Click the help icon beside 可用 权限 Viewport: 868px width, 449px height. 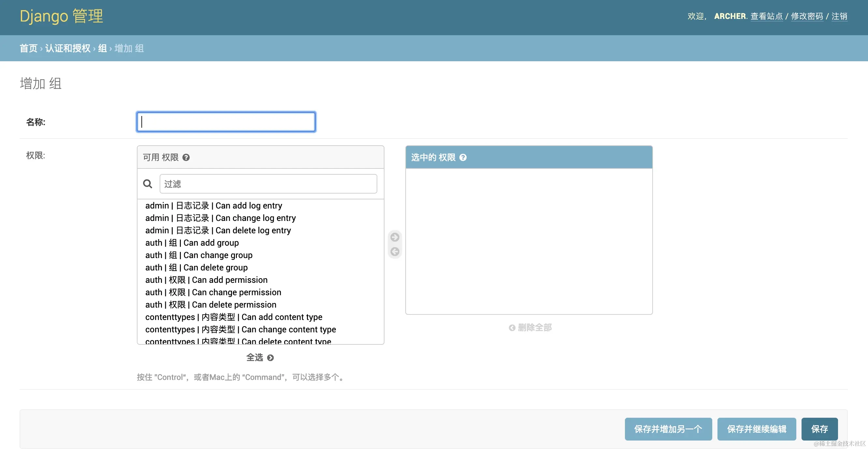click(186, 157)
